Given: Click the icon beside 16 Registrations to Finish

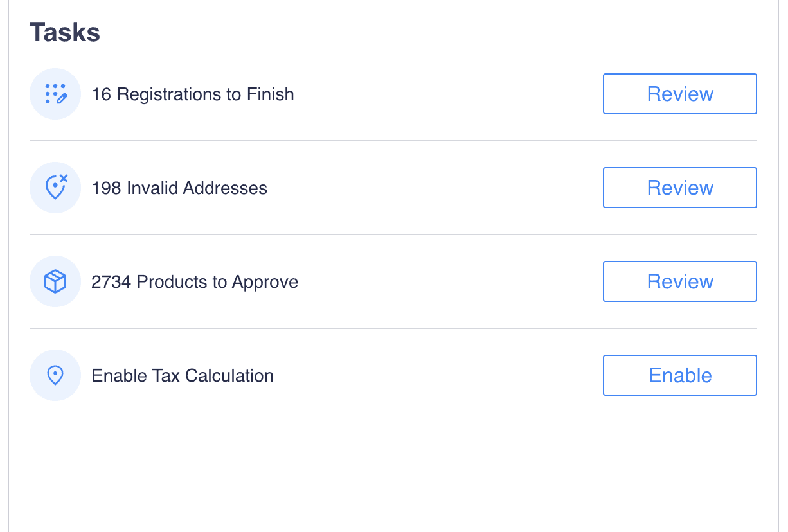Looking at the screenshot, I should (x=55, y=94).
